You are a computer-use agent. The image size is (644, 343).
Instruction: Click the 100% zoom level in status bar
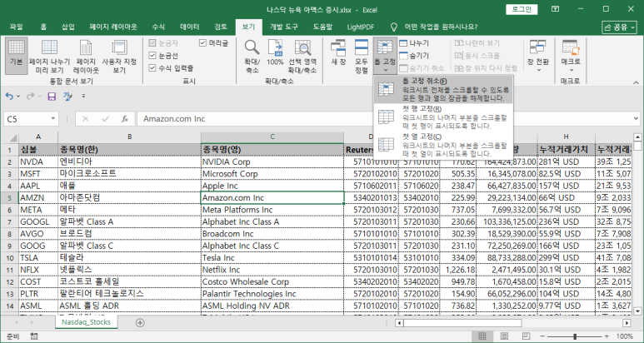[625, 336]
